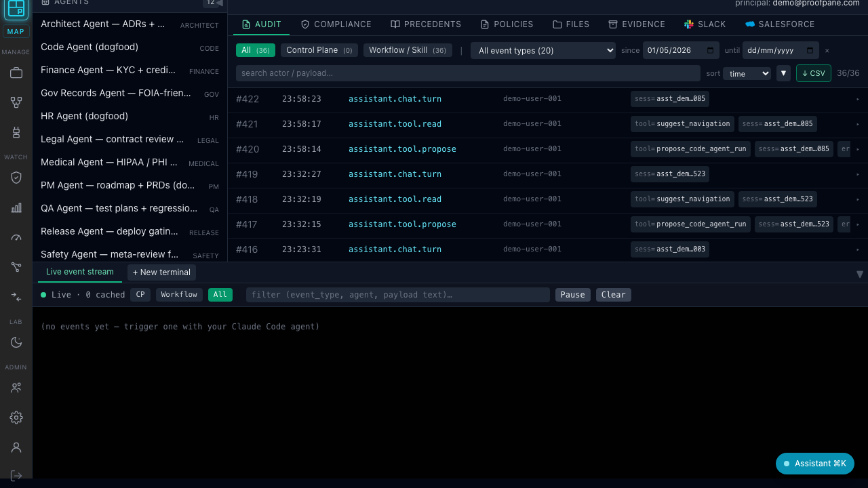Screen dimensions: 868x488
Task: Open the user profile icon in sidebar
Action: point(16,447)
